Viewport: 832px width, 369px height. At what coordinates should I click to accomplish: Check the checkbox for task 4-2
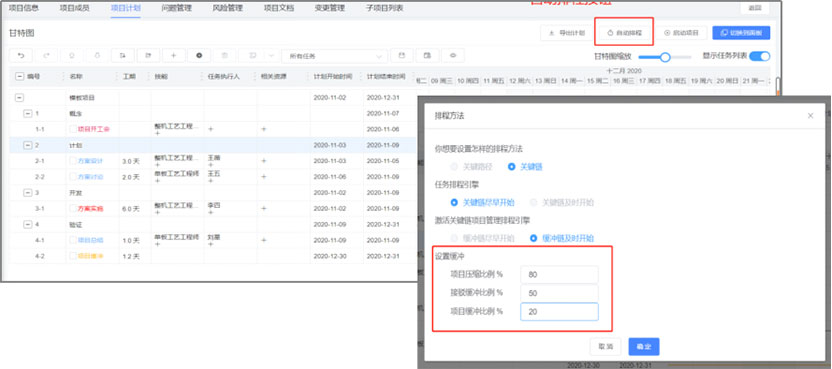pyautogui.click(x=73, y=256)
